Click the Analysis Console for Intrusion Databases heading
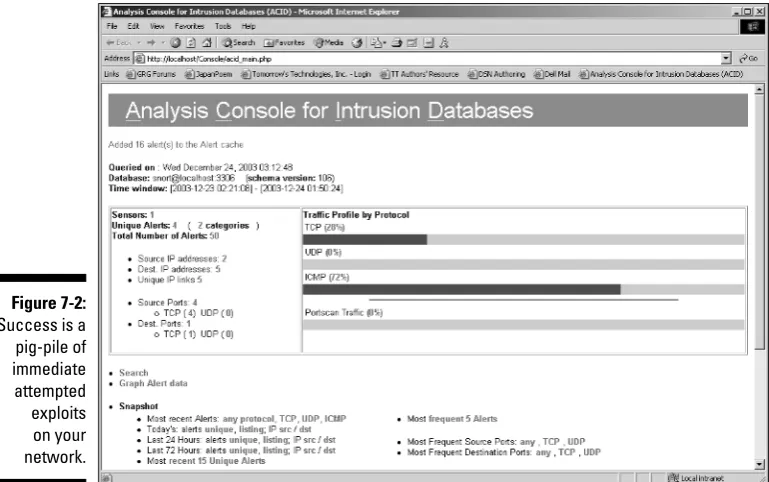 (x=329, y=110)
